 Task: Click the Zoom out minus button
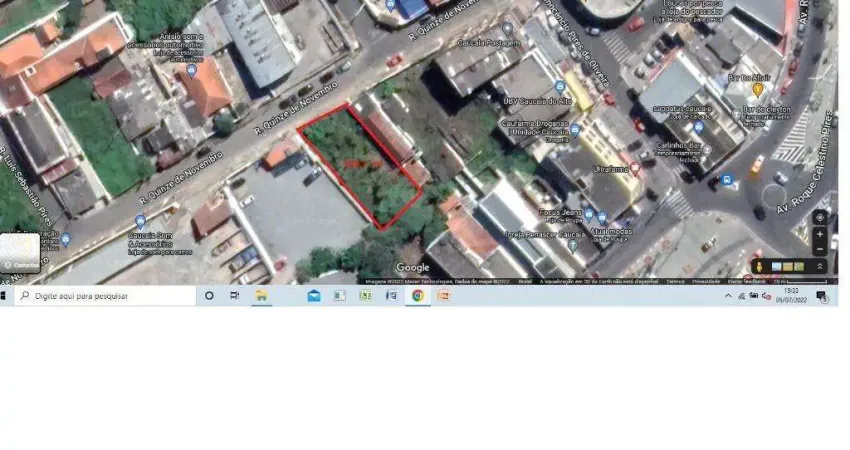click(820, 246)
